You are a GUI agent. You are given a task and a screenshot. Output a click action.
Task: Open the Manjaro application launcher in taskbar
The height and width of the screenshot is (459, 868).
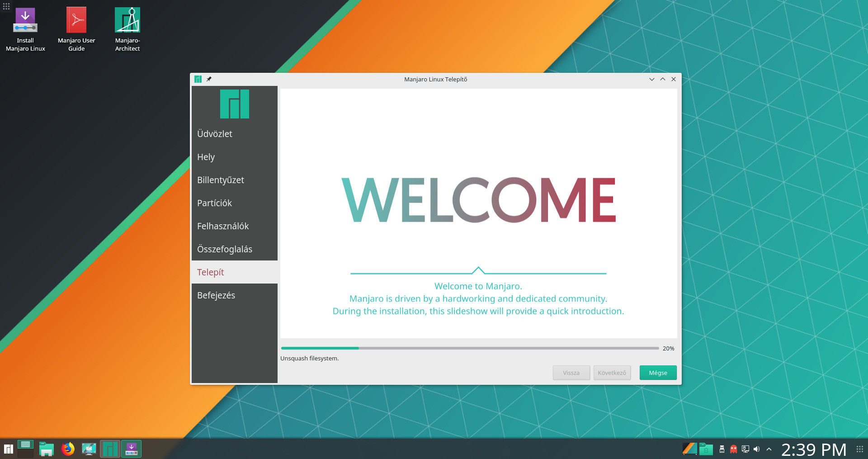[8, 449]
